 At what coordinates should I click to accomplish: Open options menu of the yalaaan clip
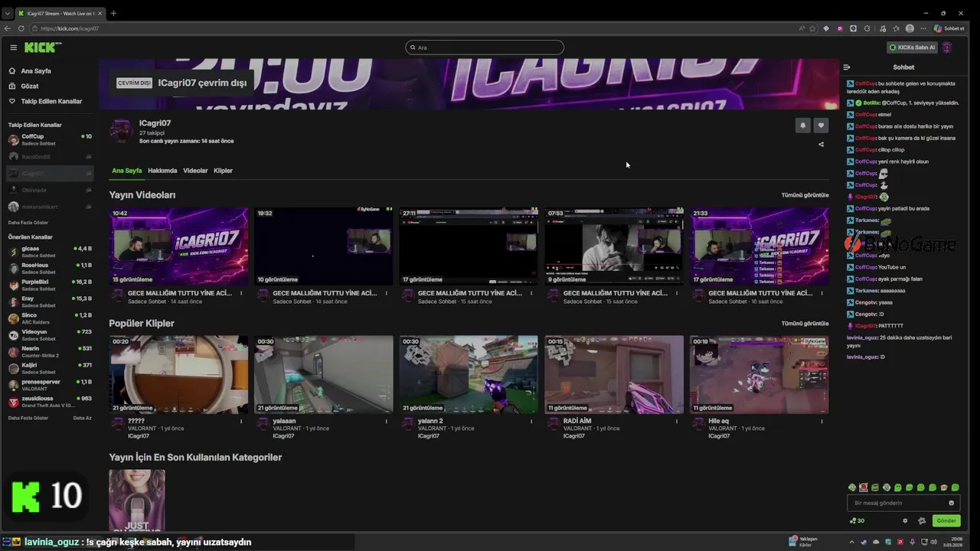386,422
